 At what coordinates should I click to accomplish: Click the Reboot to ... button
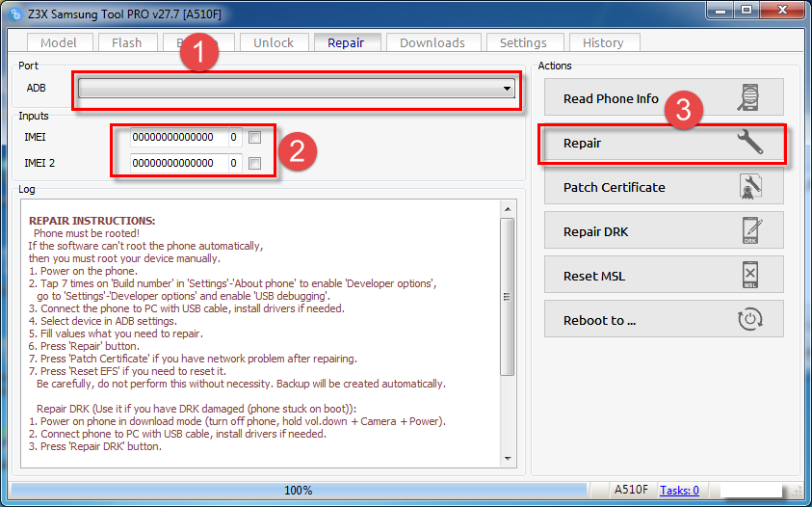click(664, 319)
